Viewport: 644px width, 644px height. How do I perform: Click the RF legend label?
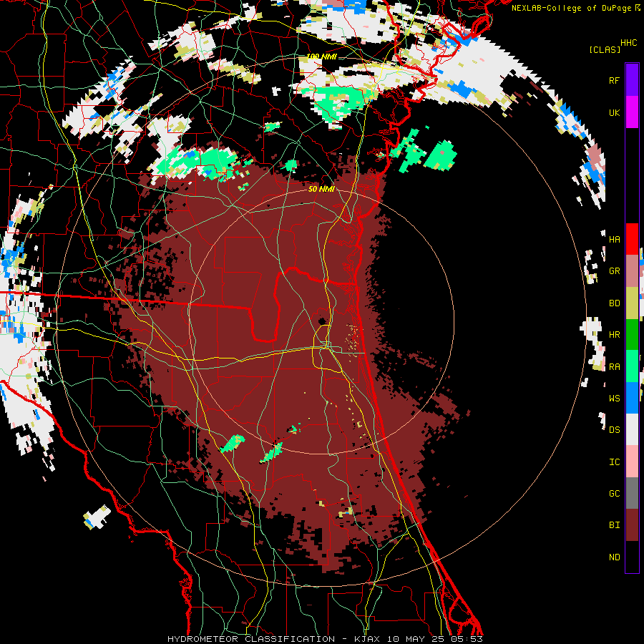[x=614, y=80]
